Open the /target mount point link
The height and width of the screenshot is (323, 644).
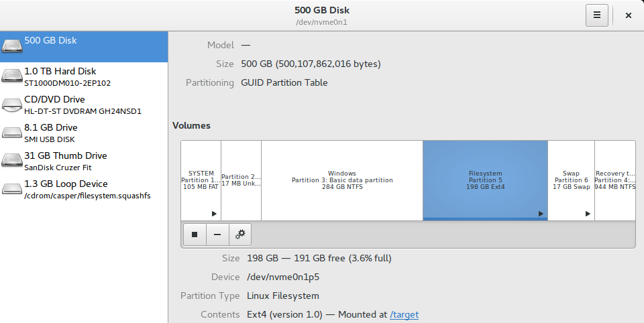(404, 314)
